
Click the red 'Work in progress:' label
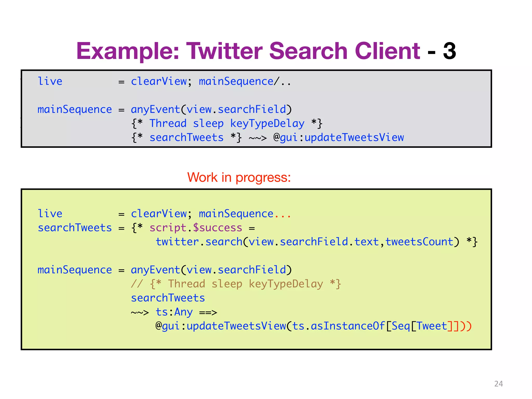[239, 177]
